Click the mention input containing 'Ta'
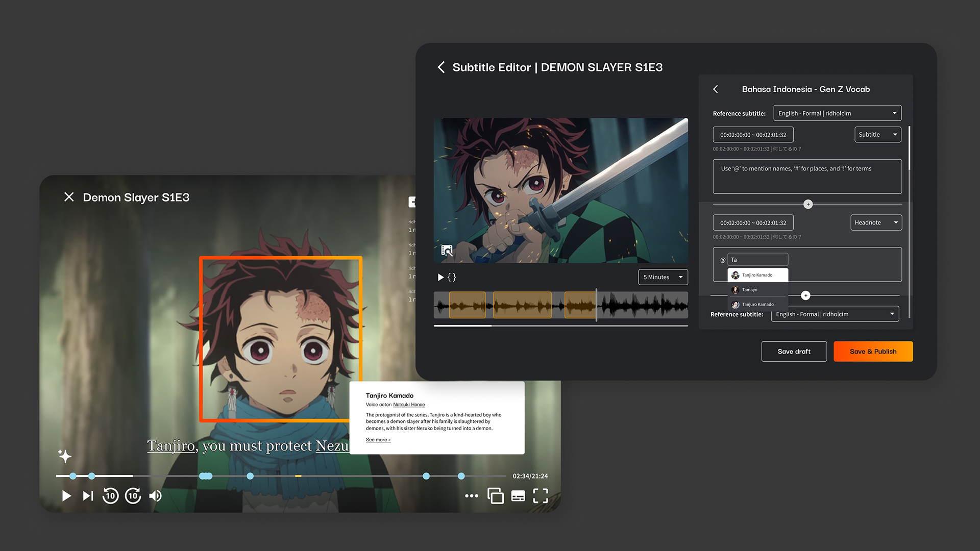Screen dimensions: 980x551 (757, 260)
